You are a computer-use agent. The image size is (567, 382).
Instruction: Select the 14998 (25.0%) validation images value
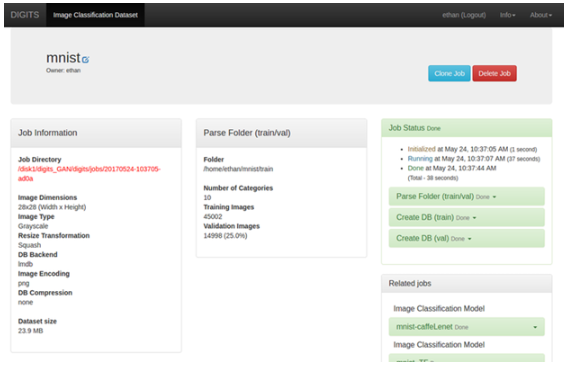pos(225,235)
